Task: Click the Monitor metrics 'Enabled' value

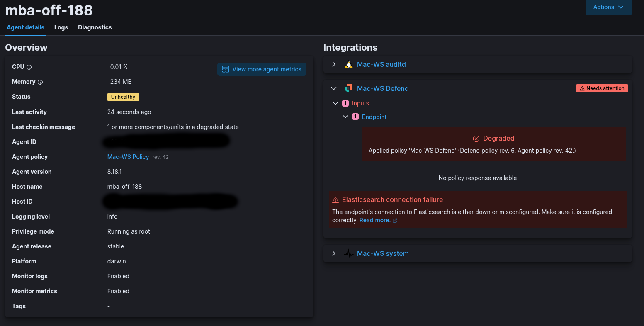Action: pos(118,291)
